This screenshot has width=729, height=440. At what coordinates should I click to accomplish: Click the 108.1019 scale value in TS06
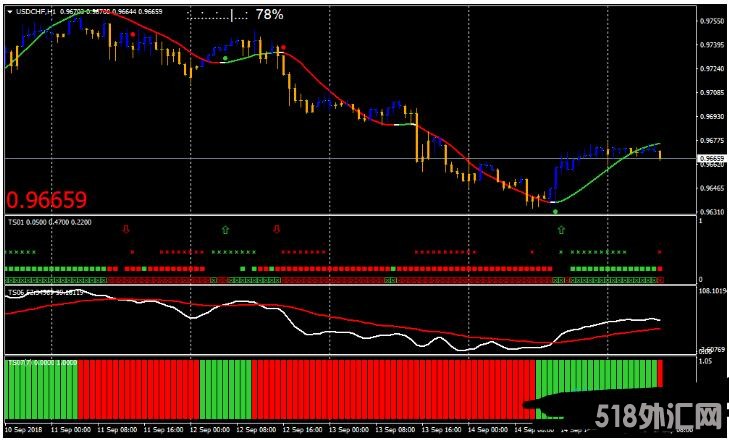pos(711,292)
